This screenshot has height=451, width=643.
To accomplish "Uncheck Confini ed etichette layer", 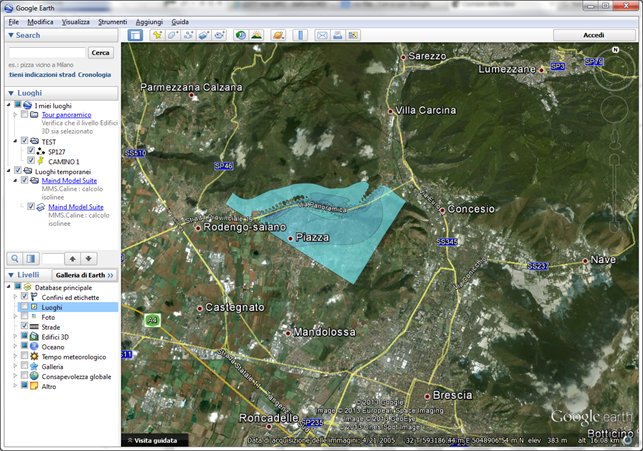I will [x=24, y=296].
